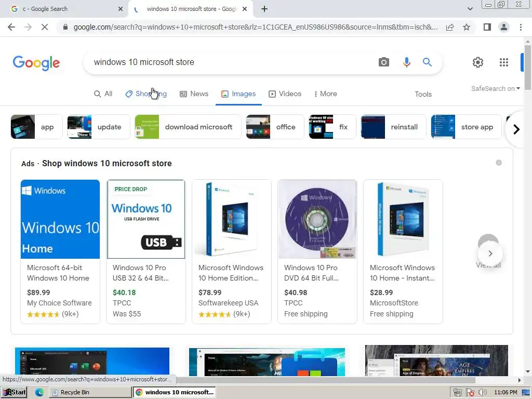Start voice search with microphone icon

pyautogui.click(x=406, y=62)
